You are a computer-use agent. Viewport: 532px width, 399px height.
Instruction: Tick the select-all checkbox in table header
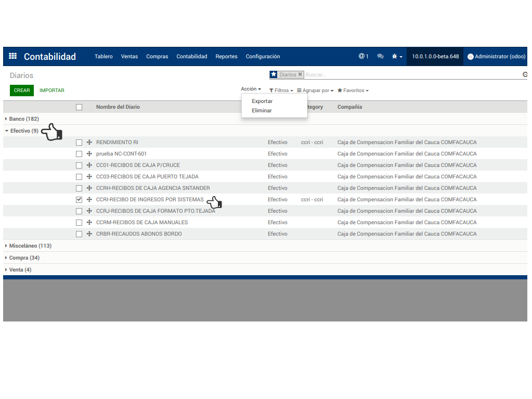[x=79, y=107]
